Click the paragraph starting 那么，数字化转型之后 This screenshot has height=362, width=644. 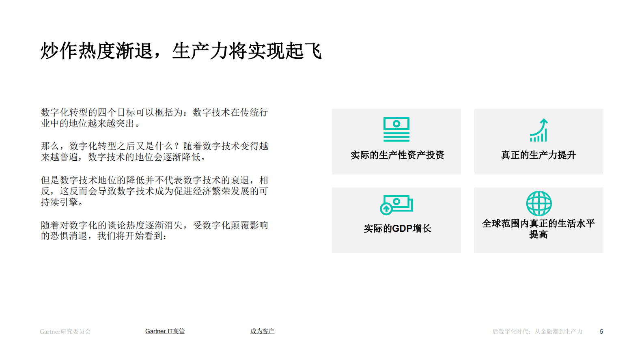[155, 151]
